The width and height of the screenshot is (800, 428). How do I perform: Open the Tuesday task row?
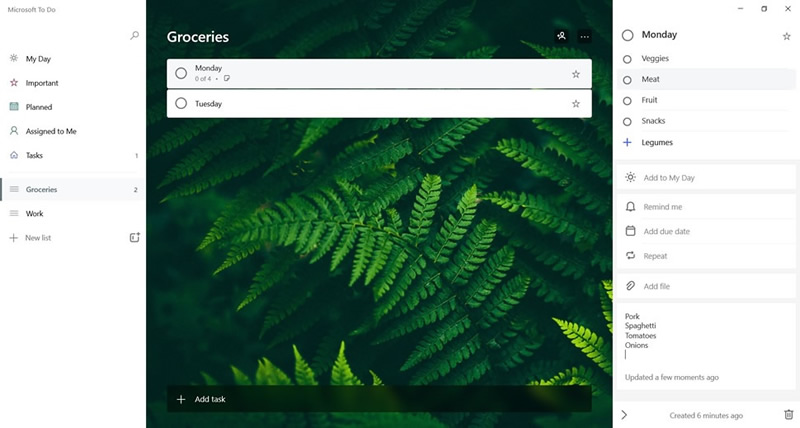pos(379,104)
